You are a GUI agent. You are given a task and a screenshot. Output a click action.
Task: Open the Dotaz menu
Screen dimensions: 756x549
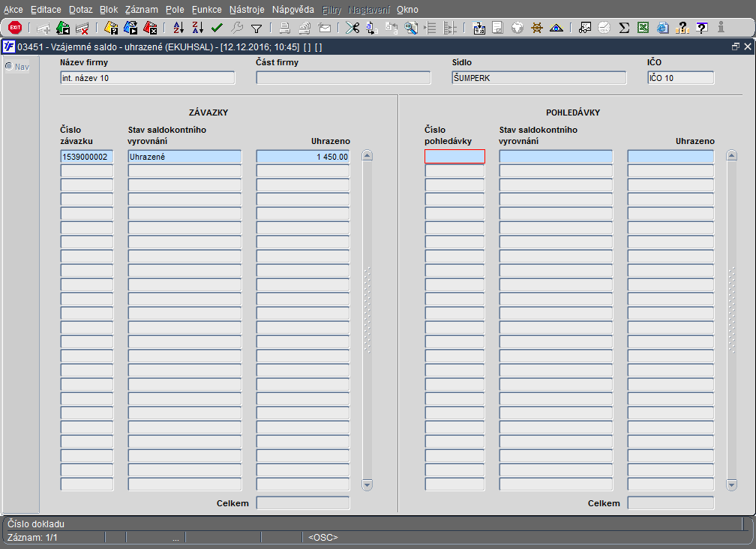point(80,10)
